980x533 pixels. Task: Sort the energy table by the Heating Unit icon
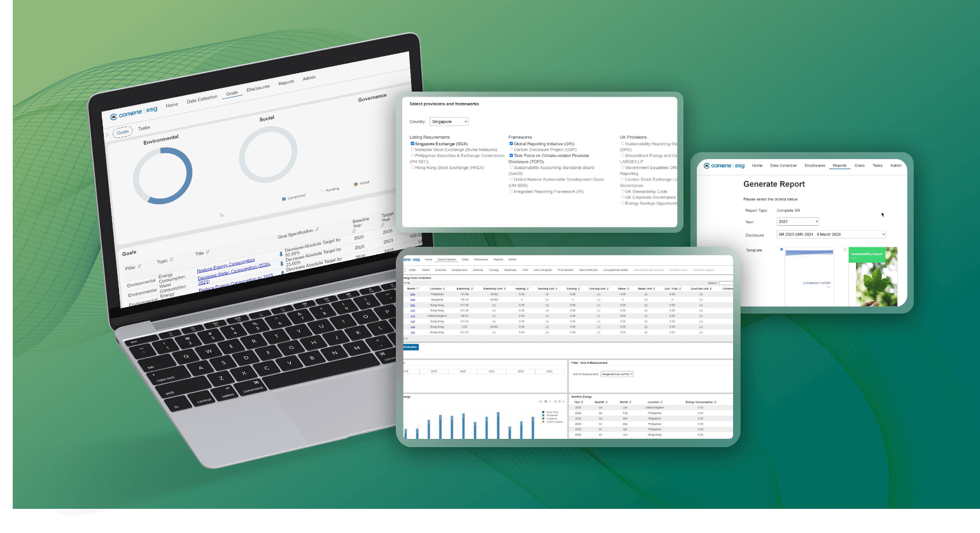point(556,289)
